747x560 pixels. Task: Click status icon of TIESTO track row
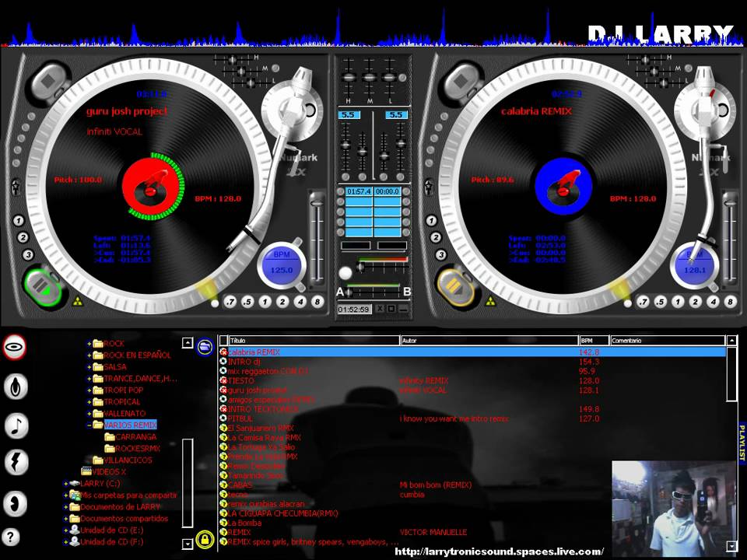[x=223, y=380]
